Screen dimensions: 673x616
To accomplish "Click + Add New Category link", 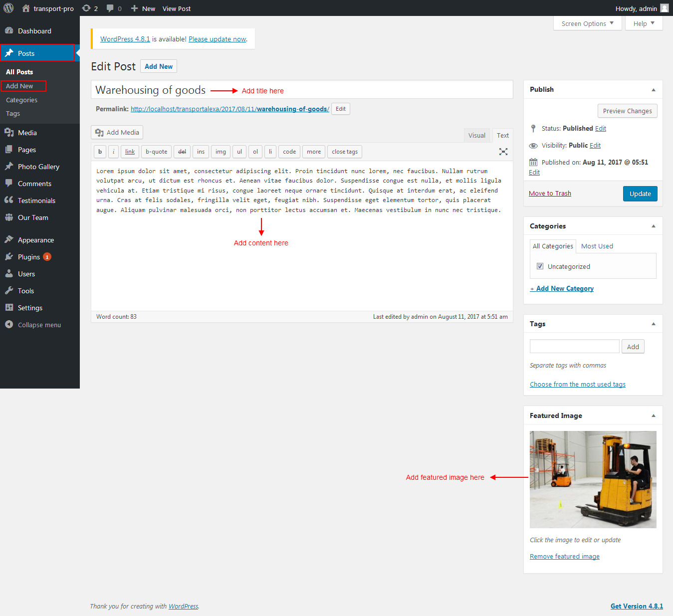I will (x=562, y=289).
